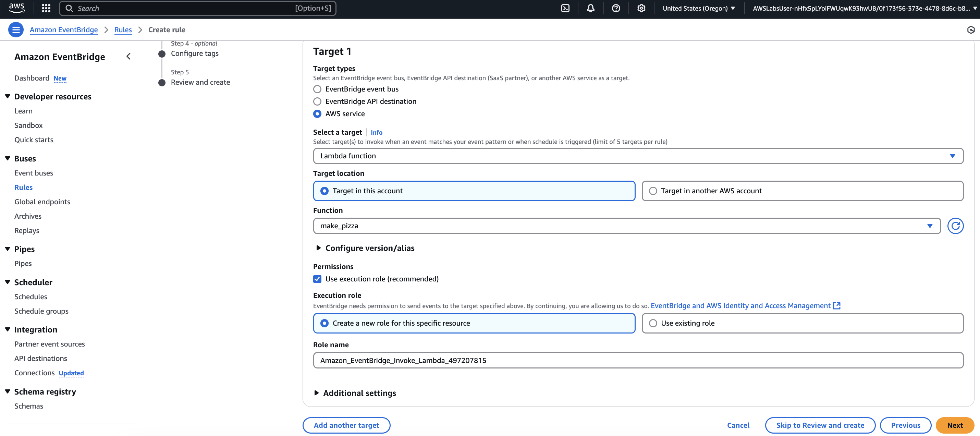Open the make_pizza Function dropdown
Screen dimensions: 980x436
point(627,226)
